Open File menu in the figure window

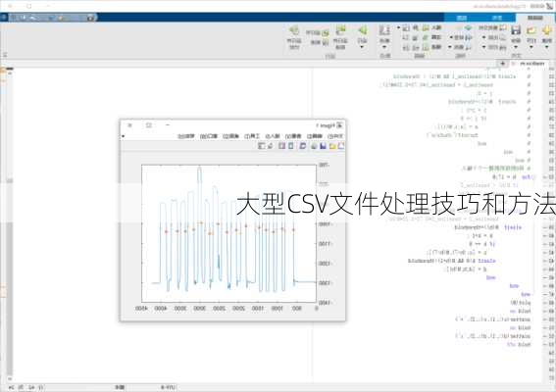tap(335, 136)
